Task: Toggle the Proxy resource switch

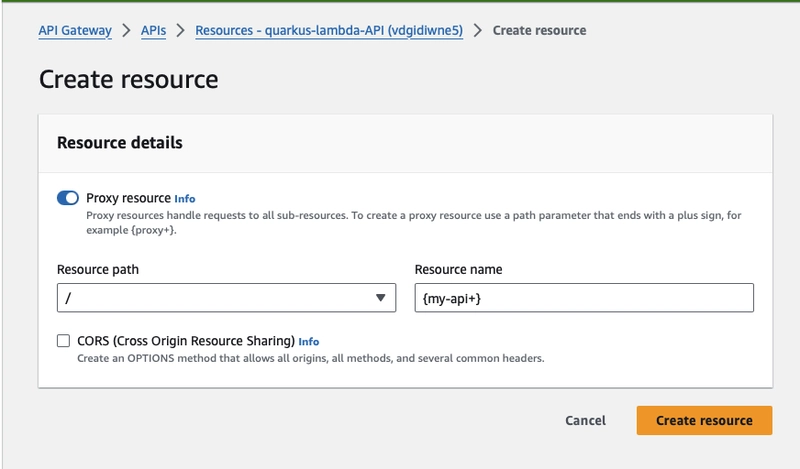Action: pyautogui.click(x=68, y=198)
